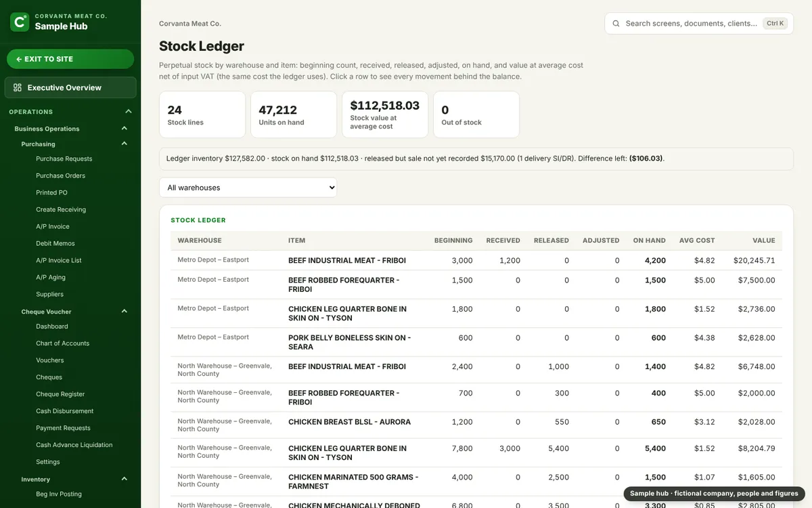Screen dimensions: 812x508
Task: Collapse the Inventory group chevron
Action: [125, 479]
